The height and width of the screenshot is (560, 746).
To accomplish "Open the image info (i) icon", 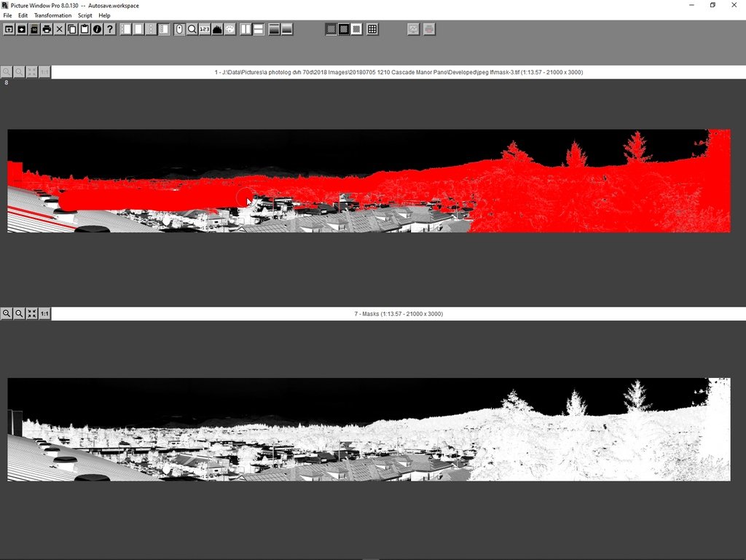I will pos(97,29).
